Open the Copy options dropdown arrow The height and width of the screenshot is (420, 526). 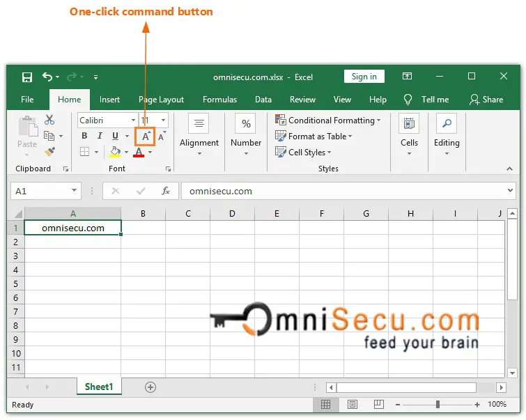61,137
